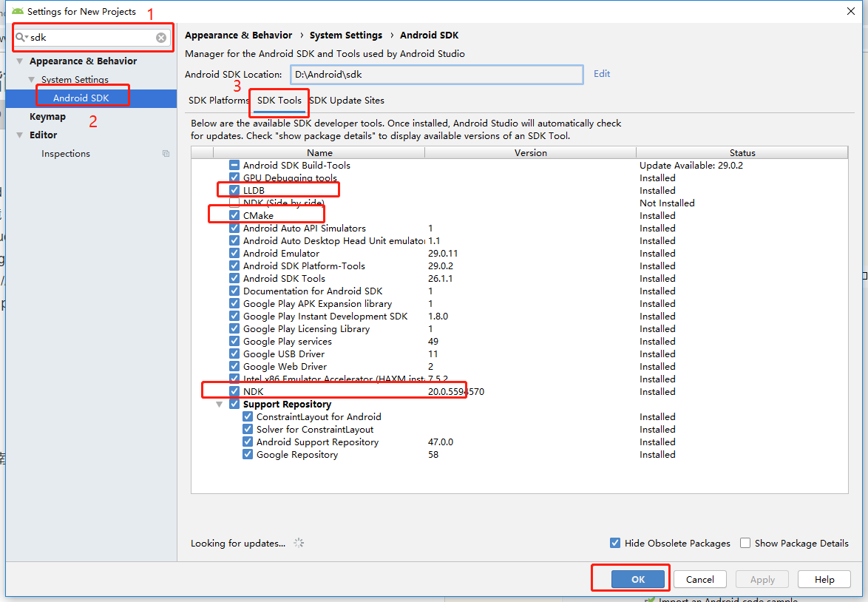
Task: Click the OK button
Action: tap(638, 579)
